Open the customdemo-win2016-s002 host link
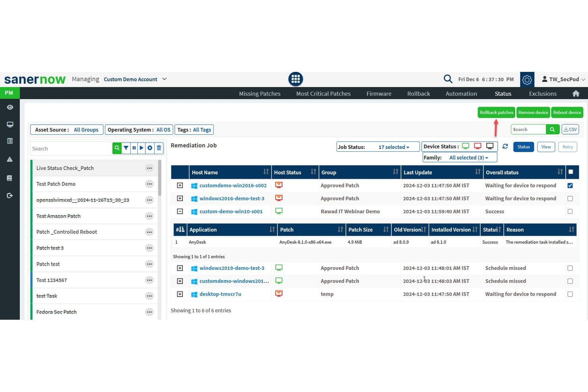Viewport: 588px width, 392px height. tap(233, 185)
